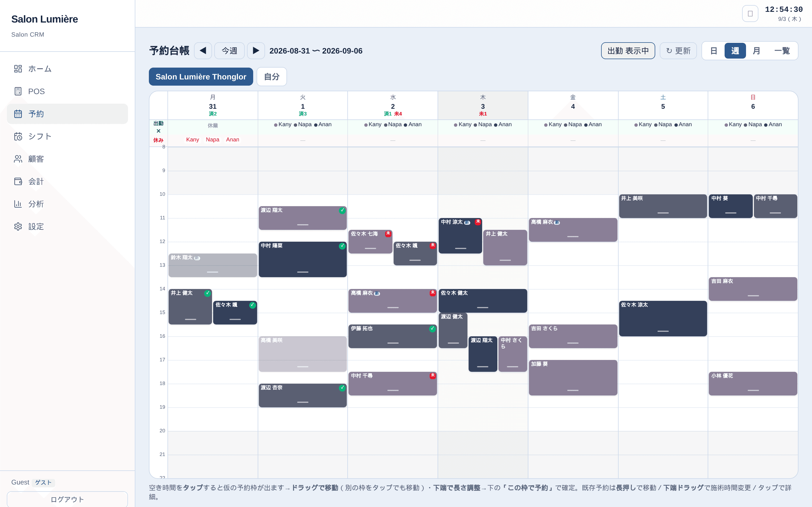
Task: Open the ホーム dashboard icon
Action: click(18, 69)
